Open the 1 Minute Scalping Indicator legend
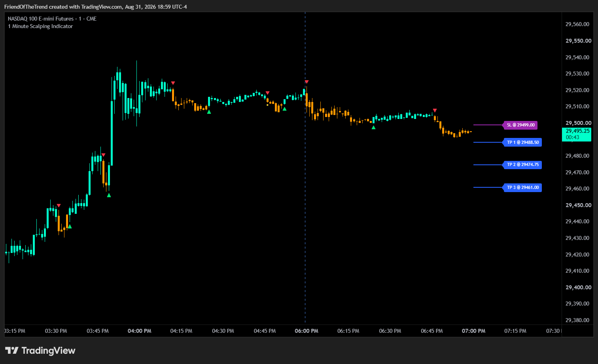The height and width of the screenshot is (364, 598). point(40,26)
